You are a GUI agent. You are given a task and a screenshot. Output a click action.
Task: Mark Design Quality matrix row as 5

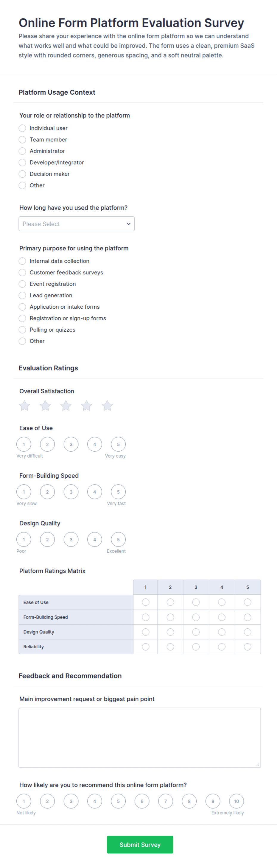[x=248, y=631]
